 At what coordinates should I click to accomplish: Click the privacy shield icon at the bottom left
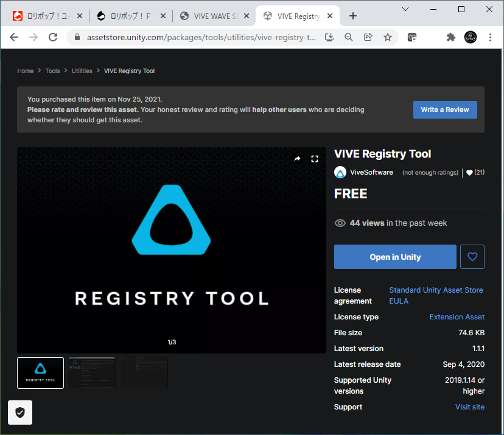(20, 412)
